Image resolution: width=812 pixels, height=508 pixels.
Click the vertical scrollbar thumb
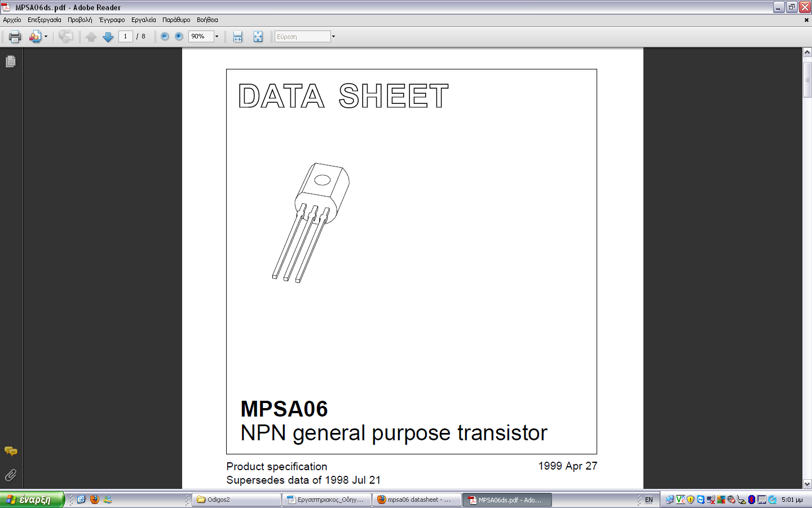(807, 80)
